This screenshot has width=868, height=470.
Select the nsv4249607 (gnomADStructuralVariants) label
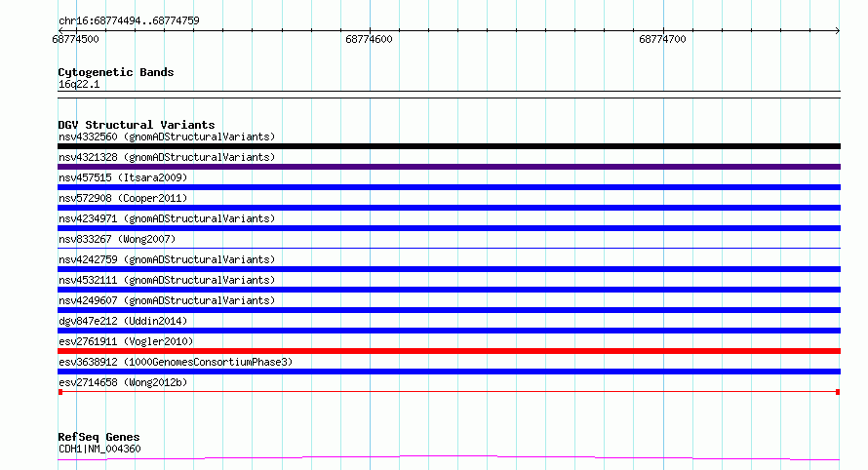tap(167, 300)
